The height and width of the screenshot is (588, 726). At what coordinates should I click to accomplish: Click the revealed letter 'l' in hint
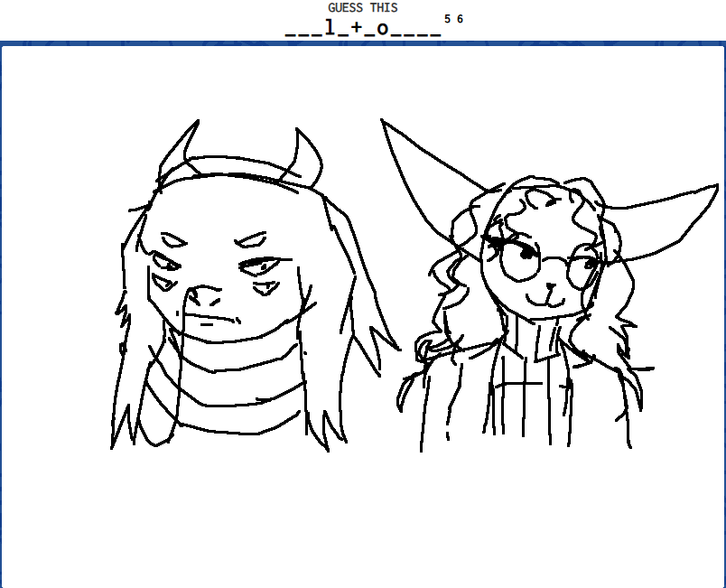[330, 27]
